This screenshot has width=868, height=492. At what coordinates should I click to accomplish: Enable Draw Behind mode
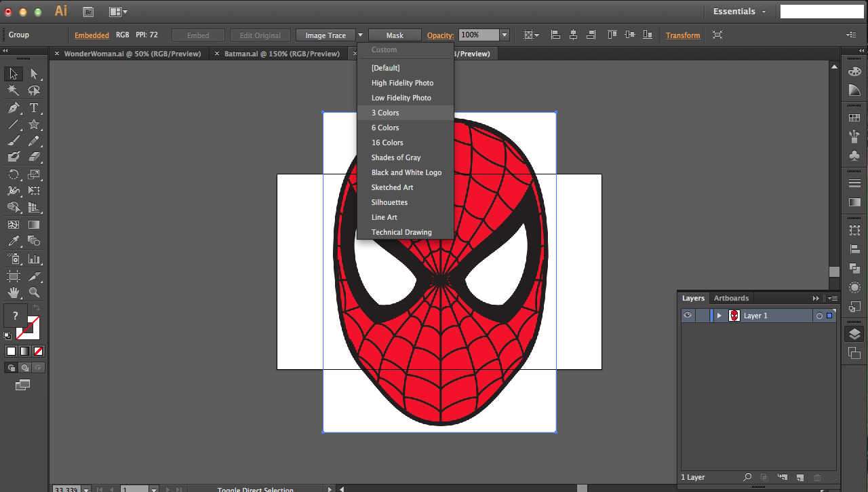(x=24, y=367)
